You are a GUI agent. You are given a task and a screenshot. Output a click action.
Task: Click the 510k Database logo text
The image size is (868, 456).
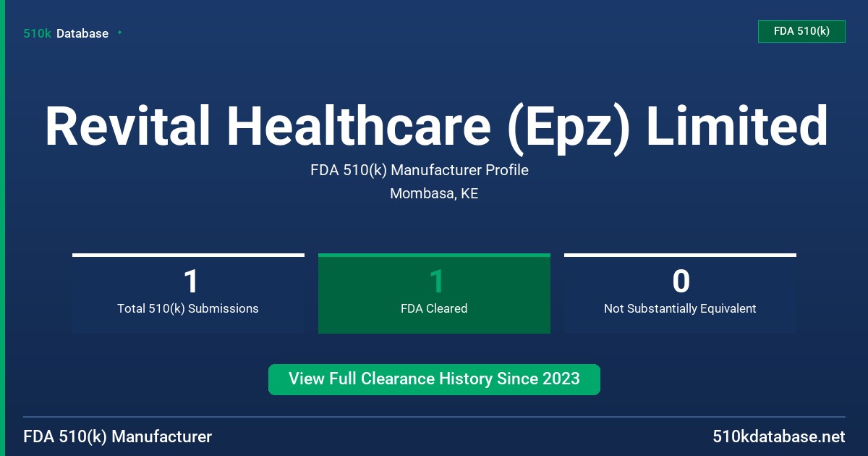click(66, 33)
